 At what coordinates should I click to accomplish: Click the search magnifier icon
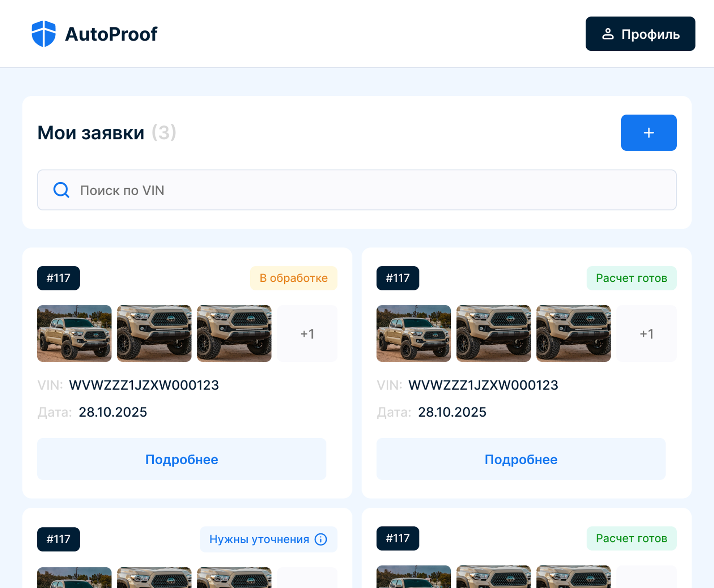[61, 190]
